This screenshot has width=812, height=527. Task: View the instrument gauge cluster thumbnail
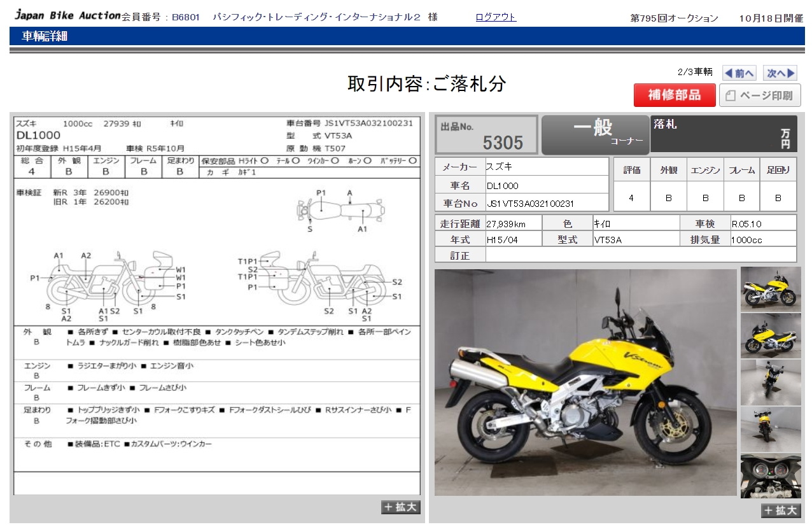coord(771,476)
